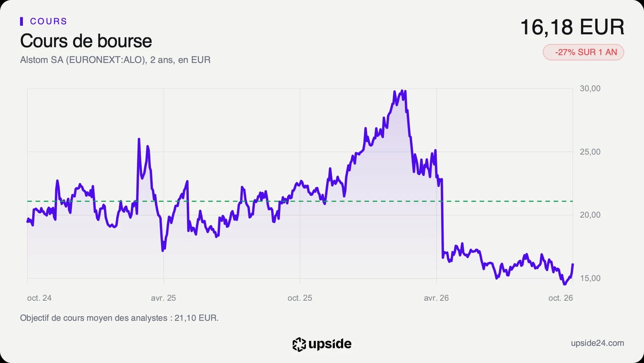Click the Cours de bourse title

(86, 41)
